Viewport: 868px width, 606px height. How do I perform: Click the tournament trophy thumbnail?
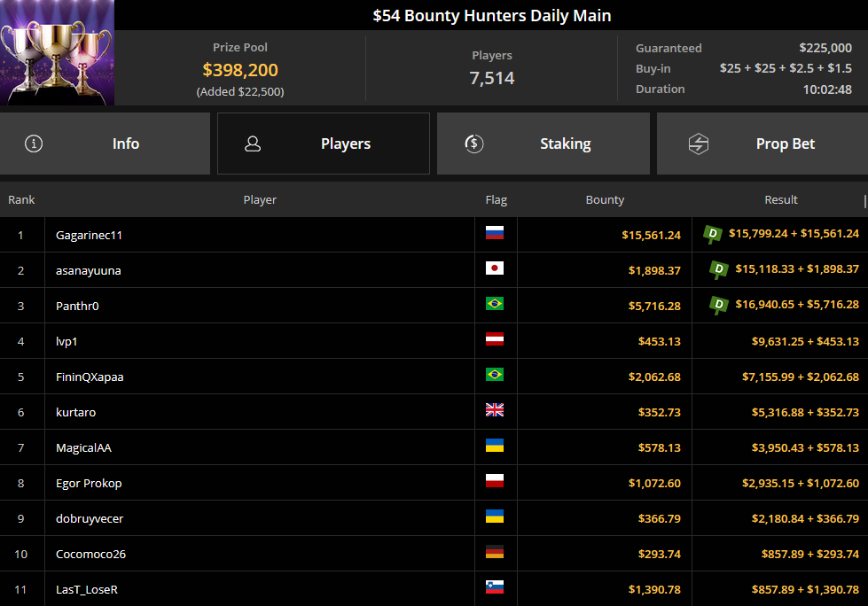(x=57, y=52)
